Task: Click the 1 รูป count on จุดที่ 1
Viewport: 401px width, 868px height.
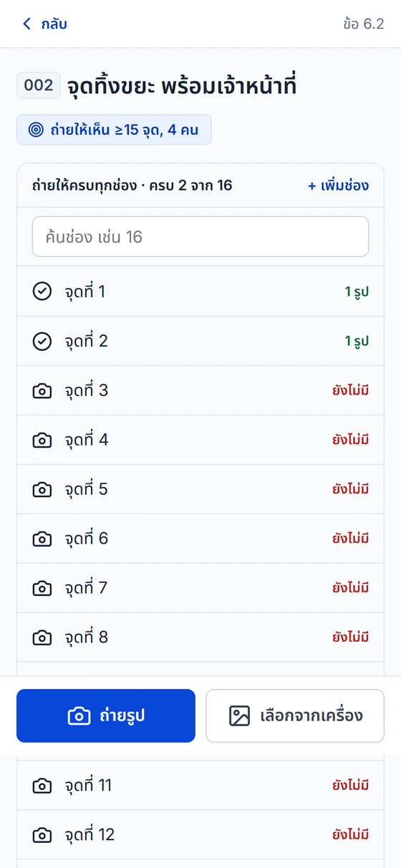Action: point(357,291)
